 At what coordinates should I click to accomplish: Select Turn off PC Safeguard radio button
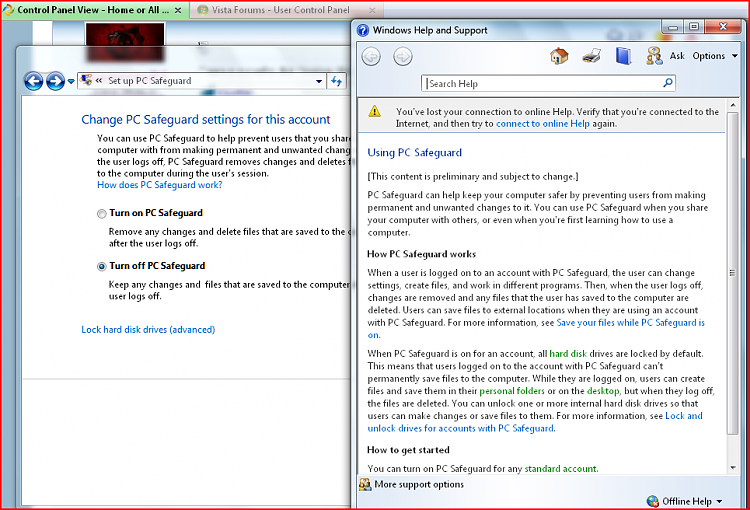coord(101,266)
